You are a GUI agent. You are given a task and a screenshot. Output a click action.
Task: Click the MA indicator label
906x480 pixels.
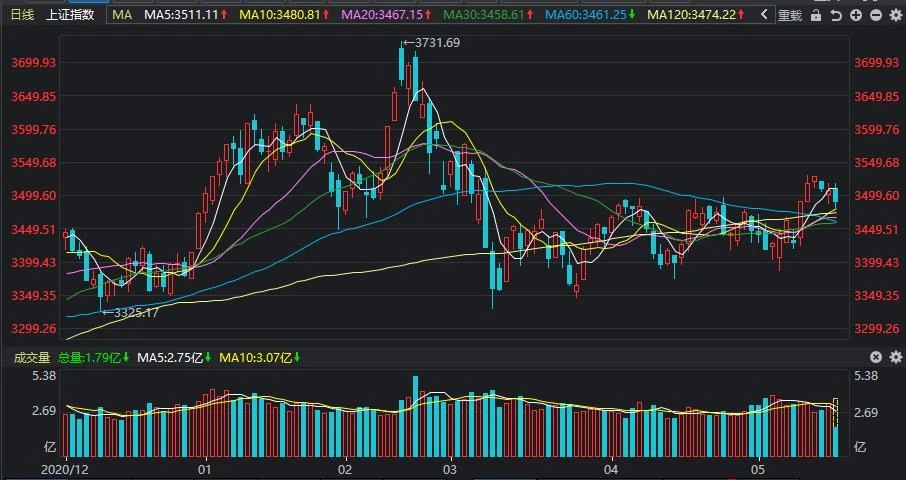122,15
